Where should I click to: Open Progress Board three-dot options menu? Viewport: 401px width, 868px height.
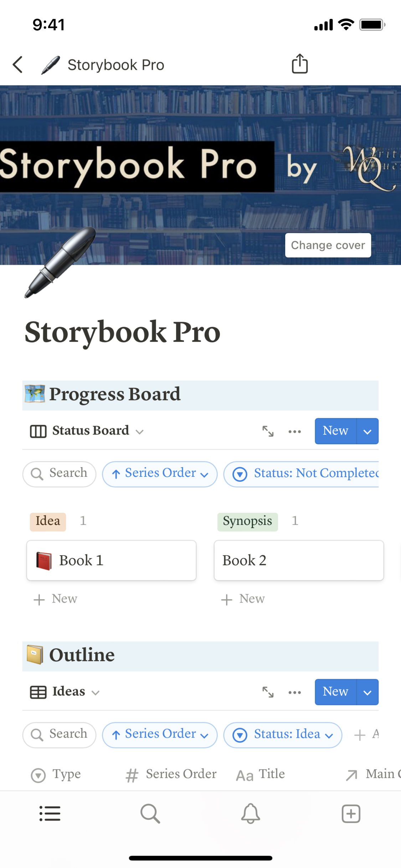coord(294,431)
